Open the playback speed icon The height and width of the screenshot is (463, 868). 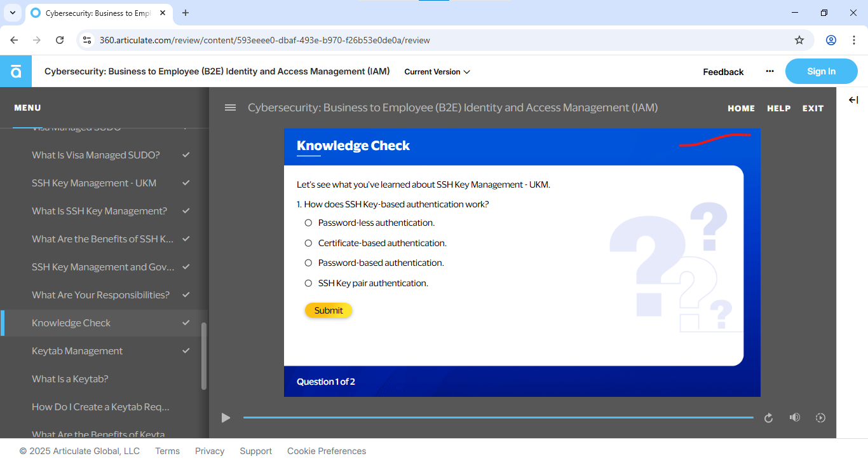[x=820, y=418]
